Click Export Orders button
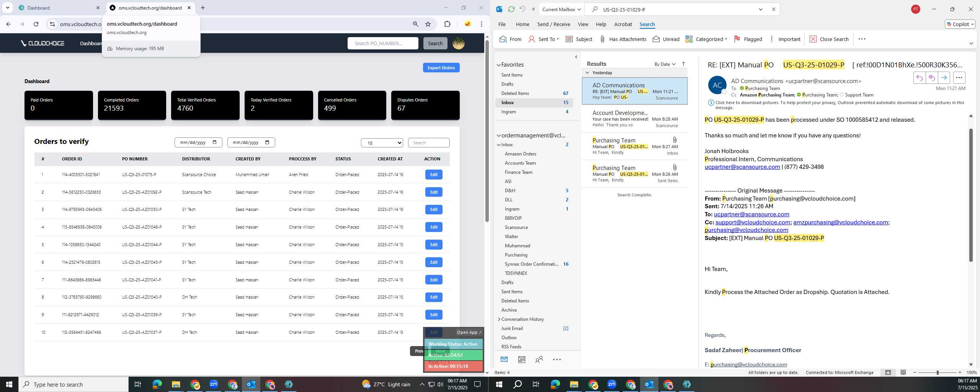The width and height of the screenshot is (980, 392). coord(441,68)
